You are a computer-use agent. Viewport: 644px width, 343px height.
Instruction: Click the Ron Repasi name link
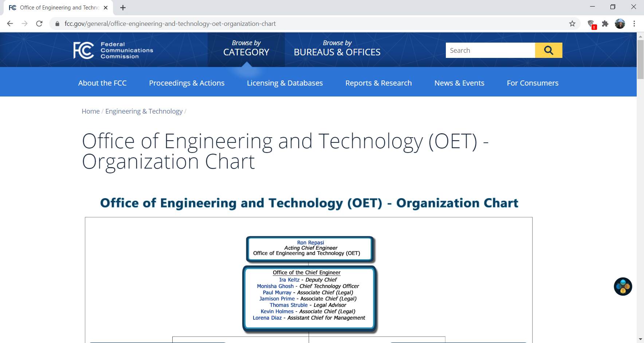pyautogui.click(x=310, y=243)
